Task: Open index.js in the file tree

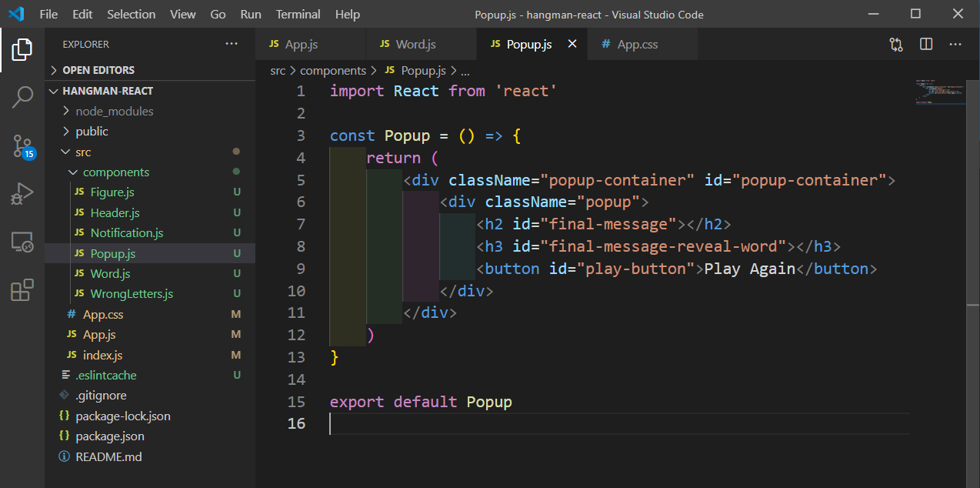Action: coord(150,355)
